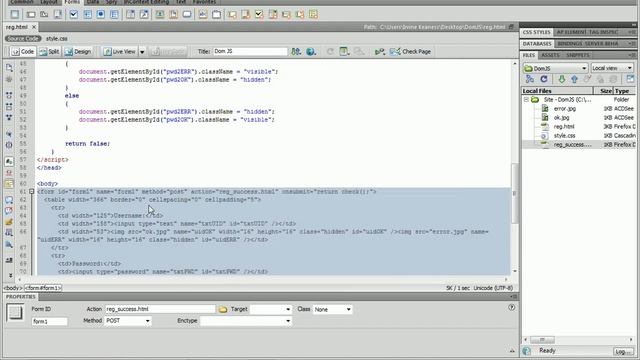The width and height of the screenshot is (640, 360).
Task: Insert a Checkbox Group from the Forms bar
Action: coord(87,15)
